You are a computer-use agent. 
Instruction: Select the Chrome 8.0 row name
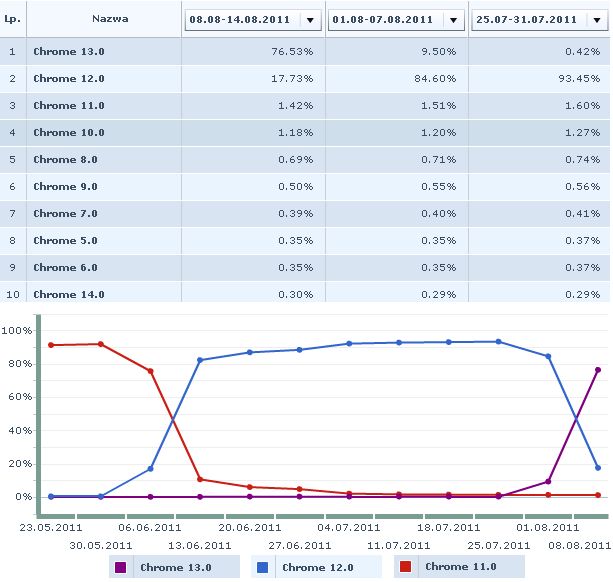65,159
